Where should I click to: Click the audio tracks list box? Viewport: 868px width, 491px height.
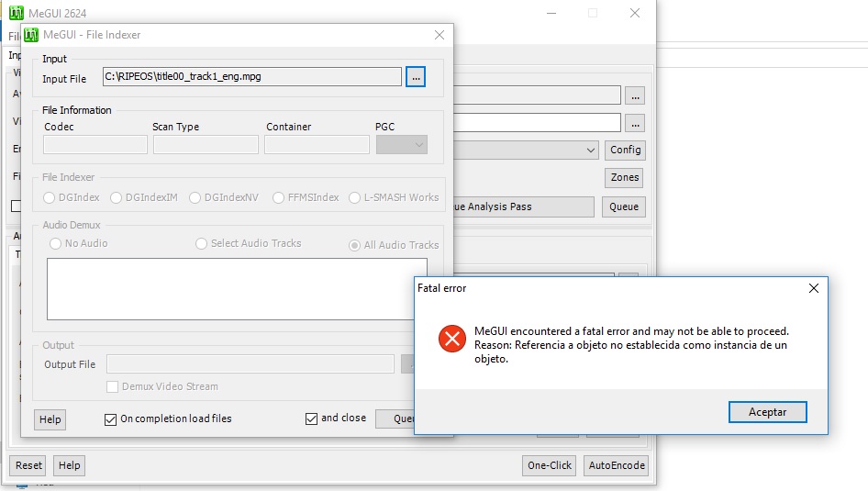click(237, 289)
